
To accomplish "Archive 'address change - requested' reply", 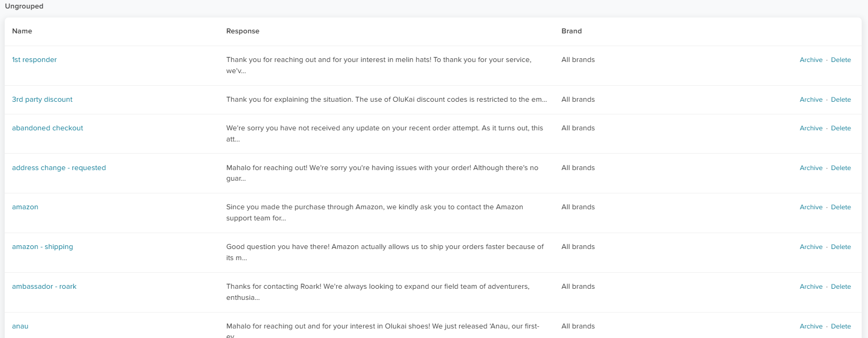I will tap(811, 168).
